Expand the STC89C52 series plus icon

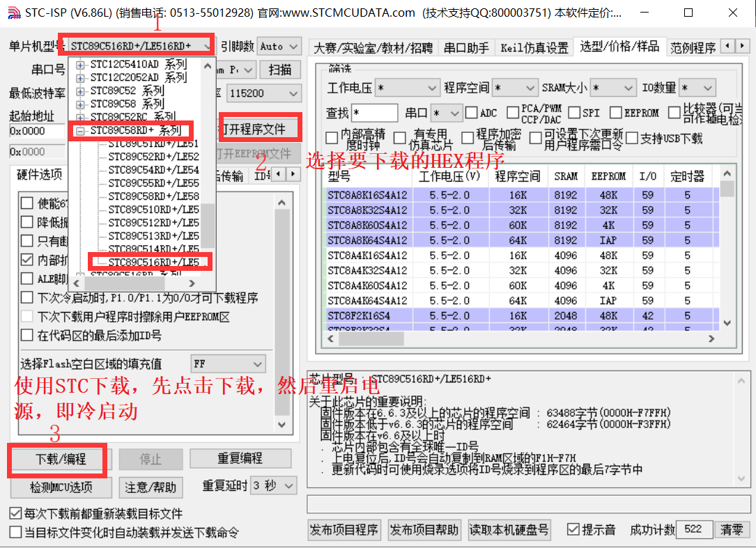point(81,91)
